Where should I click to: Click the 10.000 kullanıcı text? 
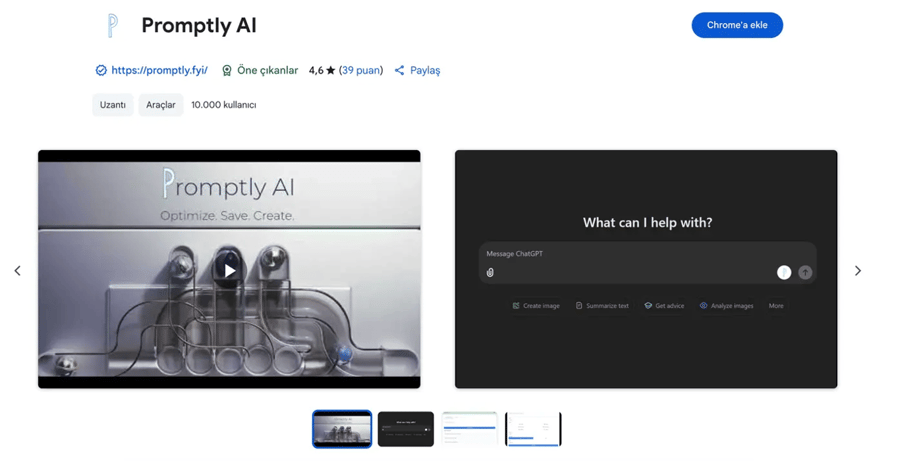tap(224, 105)
